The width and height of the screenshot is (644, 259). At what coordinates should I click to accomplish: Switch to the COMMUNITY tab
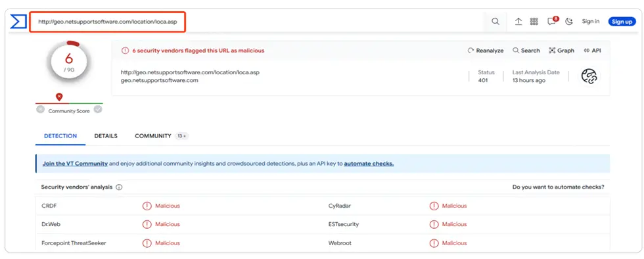[152, 136]
